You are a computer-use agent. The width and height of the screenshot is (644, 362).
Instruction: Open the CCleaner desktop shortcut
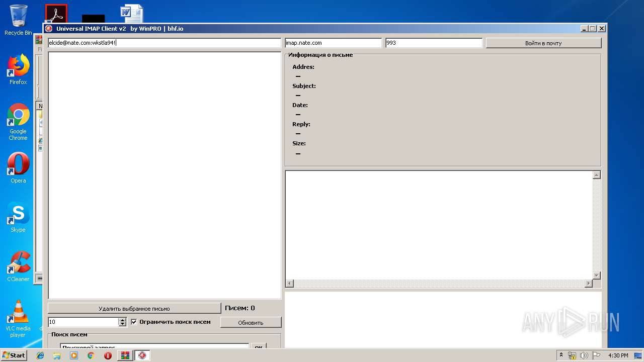tap(18, 266)
